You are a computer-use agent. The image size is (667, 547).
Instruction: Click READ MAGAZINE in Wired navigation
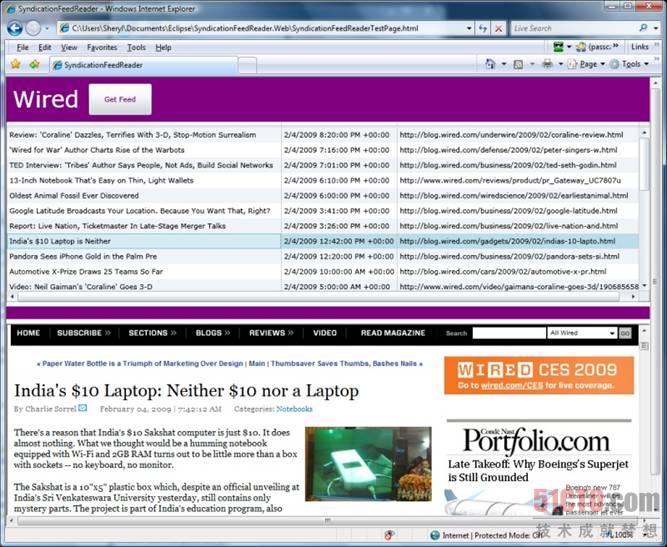393,333
